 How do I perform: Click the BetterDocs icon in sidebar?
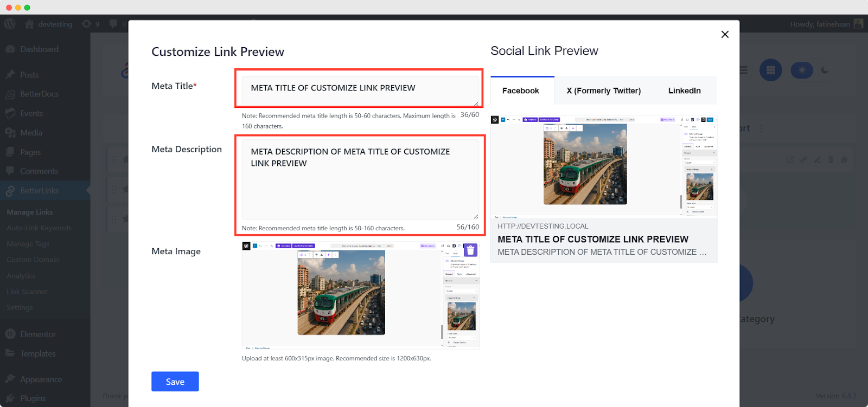click(10, 94)
